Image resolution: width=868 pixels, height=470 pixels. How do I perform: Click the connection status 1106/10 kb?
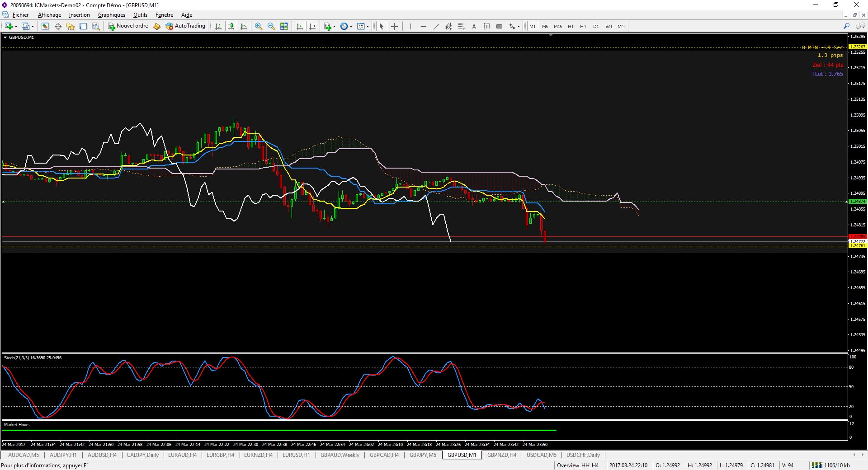click(831, 465)
